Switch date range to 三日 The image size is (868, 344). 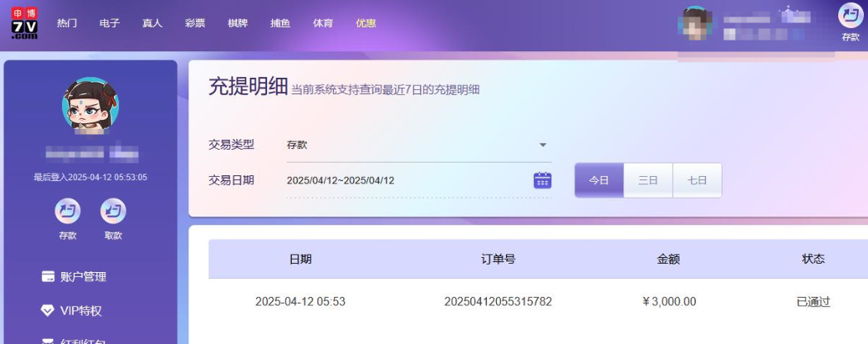(x=648, y=180)
